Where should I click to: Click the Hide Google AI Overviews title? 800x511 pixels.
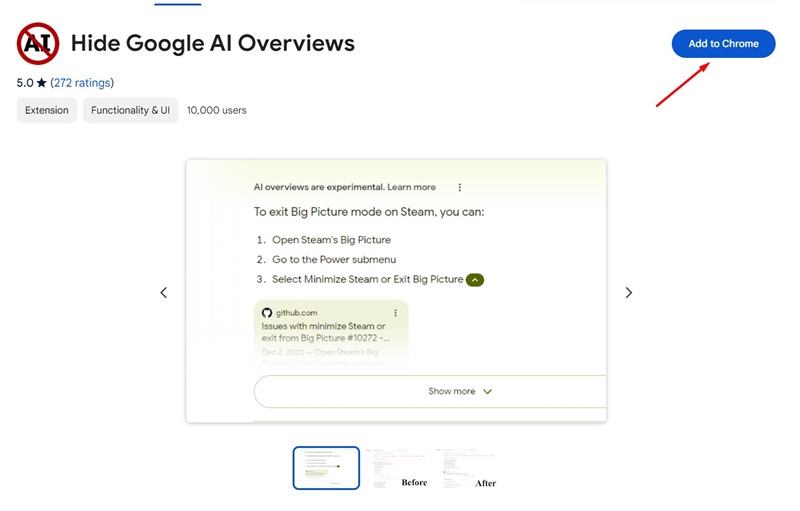pyautogui.click(x=213, y=43)
